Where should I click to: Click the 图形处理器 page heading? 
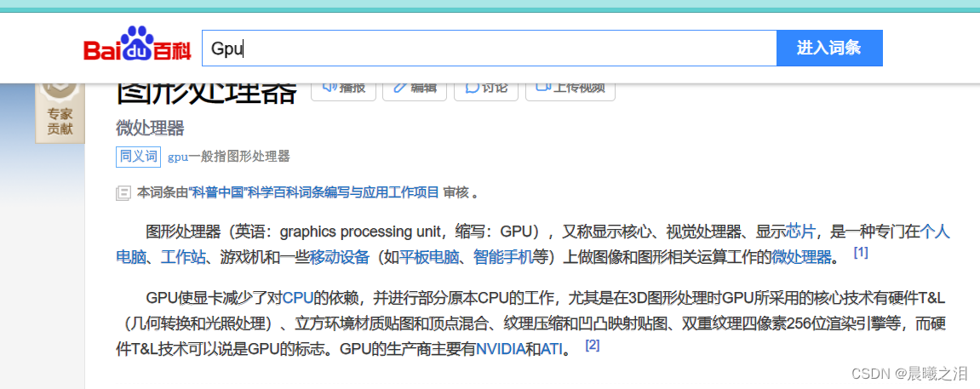[208, 94]
